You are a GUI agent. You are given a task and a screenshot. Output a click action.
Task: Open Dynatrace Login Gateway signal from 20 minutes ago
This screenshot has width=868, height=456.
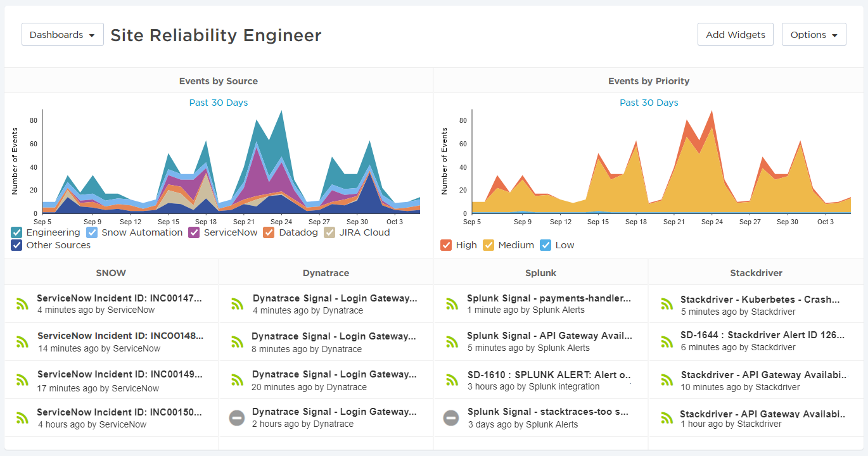click(x=335, y=374)
